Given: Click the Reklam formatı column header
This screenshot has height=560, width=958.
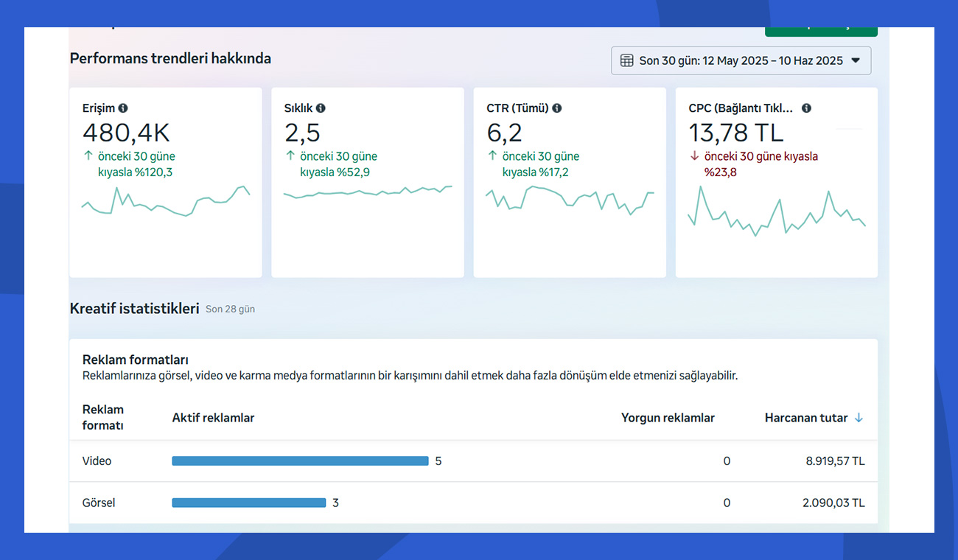Looking at the screenshot, I should [103, 418].
